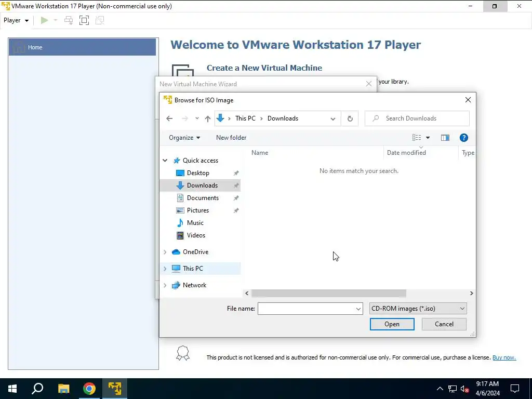Select Desktop in Quick access
Image resolution: width=532 pixels, height=399 pixels.
click(198, 173)
